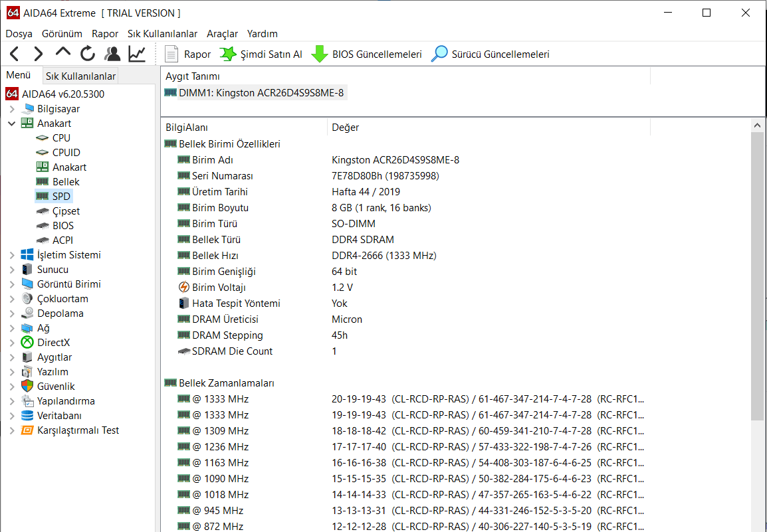This screenshot has height=532, width=767.
Task: Open the Dosya menu
Action: point(19,34)
